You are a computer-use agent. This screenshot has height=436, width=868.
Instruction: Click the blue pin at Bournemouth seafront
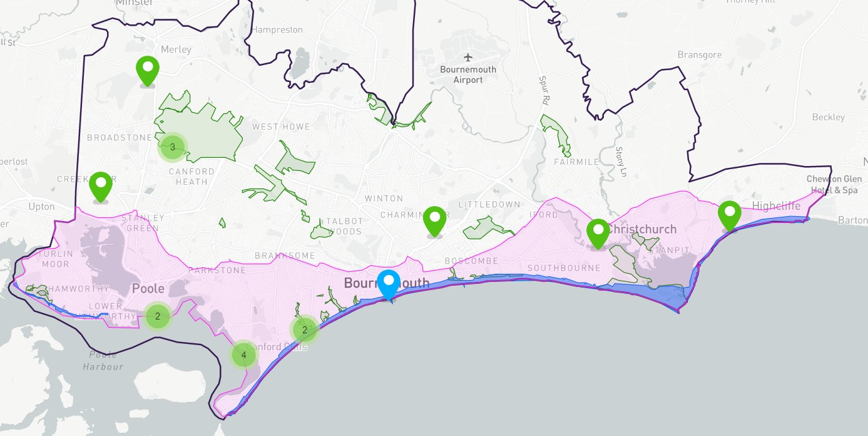(390, 285)
